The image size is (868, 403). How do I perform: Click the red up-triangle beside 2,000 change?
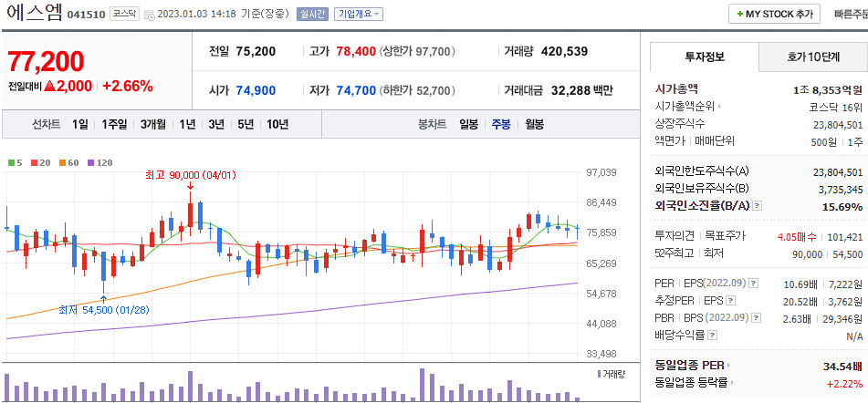click(50, 87)
